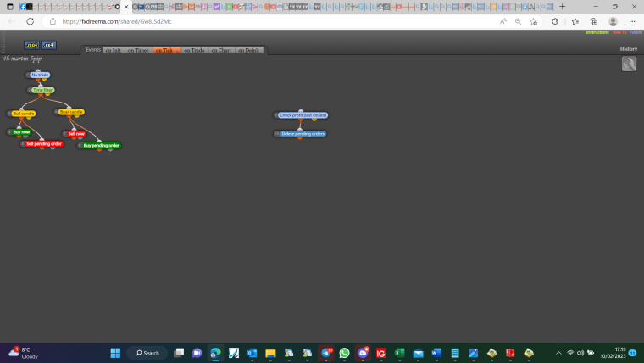Open the Photos app from the taskbar
Screen dimensions: 644x363
(473, 353)
